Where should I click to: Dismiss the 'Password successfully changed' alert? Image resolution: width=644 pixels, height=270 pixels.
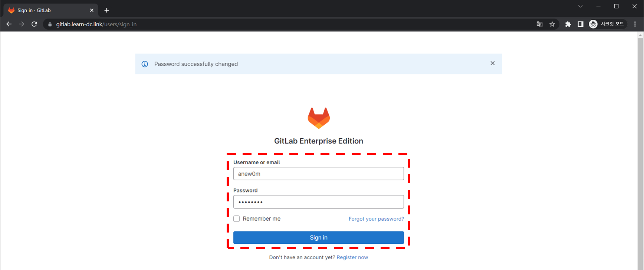tap(492, 63)
